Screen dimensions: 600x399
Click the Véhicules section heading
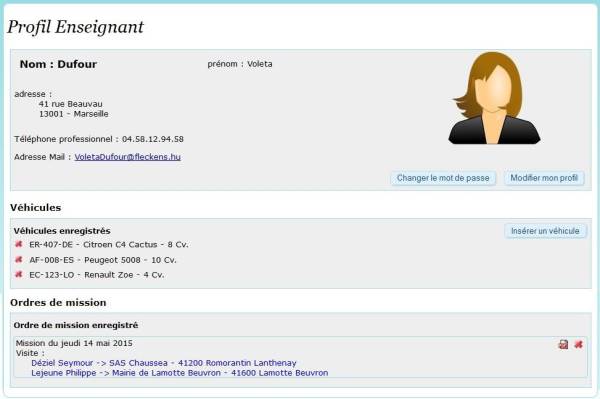coord(36,208)
